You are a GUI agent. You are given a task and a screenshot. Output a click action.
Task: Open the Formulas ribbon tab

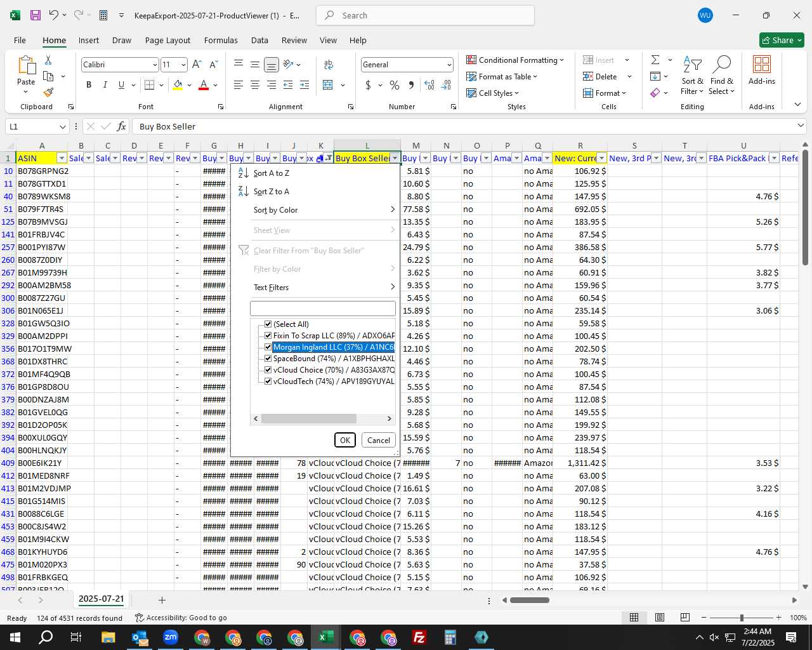click(x=221, y=40)
